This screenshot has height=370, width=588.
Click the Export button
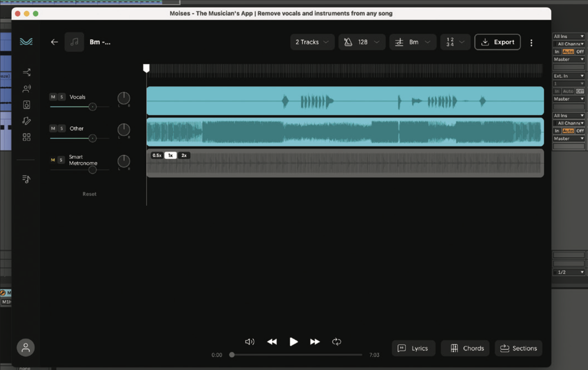click(497, 42)
